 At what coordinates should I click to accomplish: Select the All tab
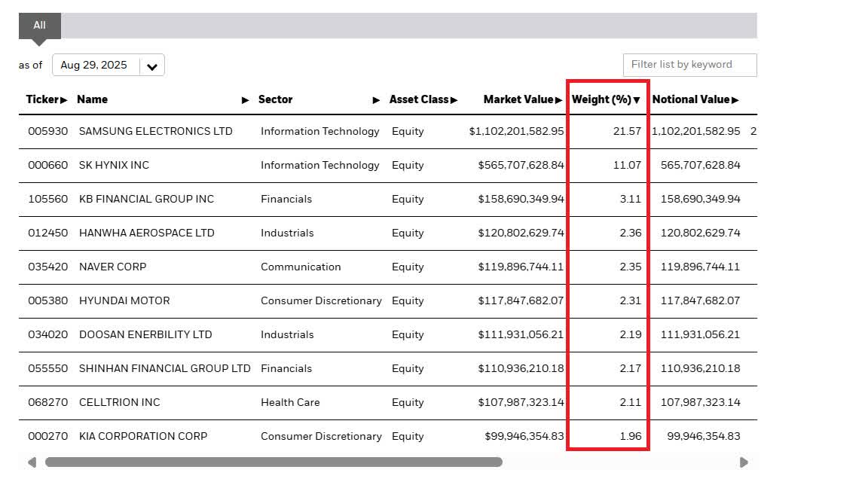point(39,26)
